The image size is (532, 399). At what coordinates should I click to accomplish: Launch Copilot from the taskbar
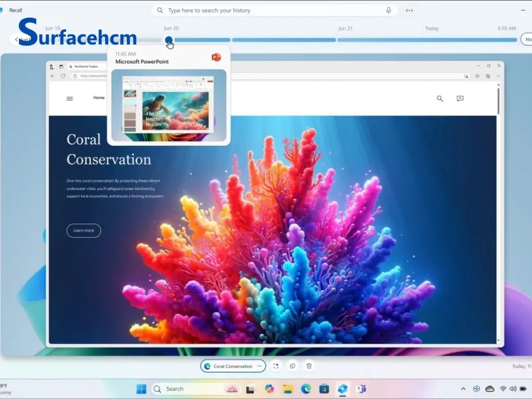click(x=269, y=389)
